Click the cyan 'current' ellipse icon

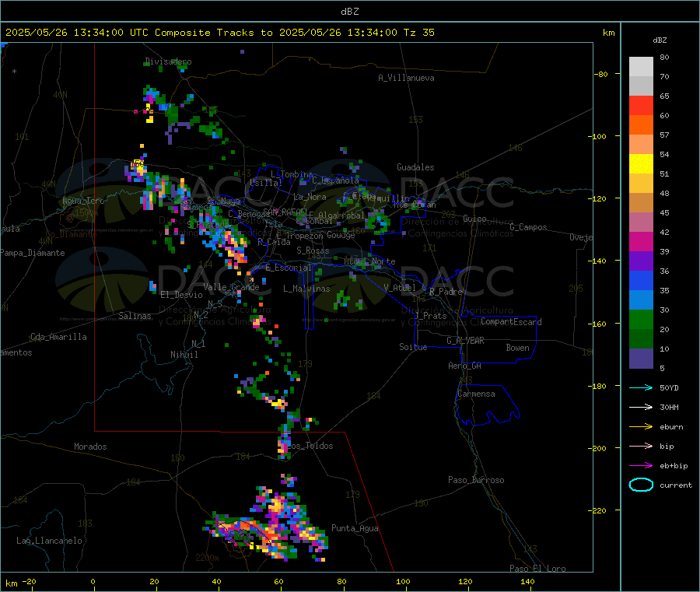(641, 485)
